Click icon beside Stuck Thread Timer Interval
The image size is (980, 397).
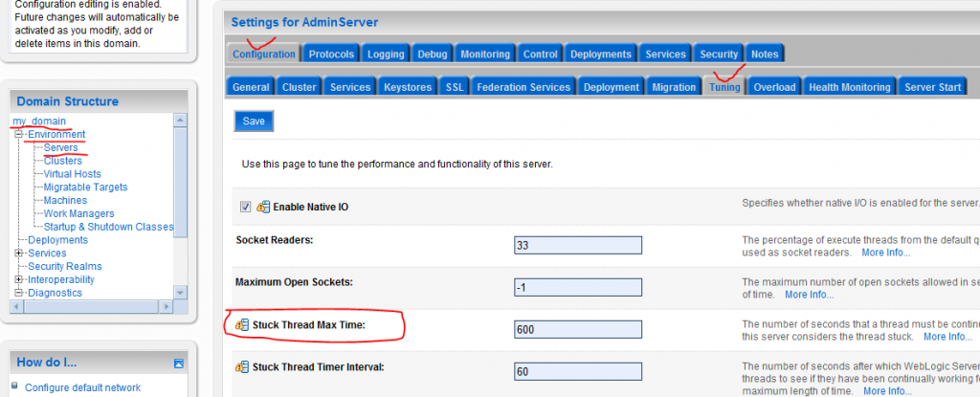(242, 366)
